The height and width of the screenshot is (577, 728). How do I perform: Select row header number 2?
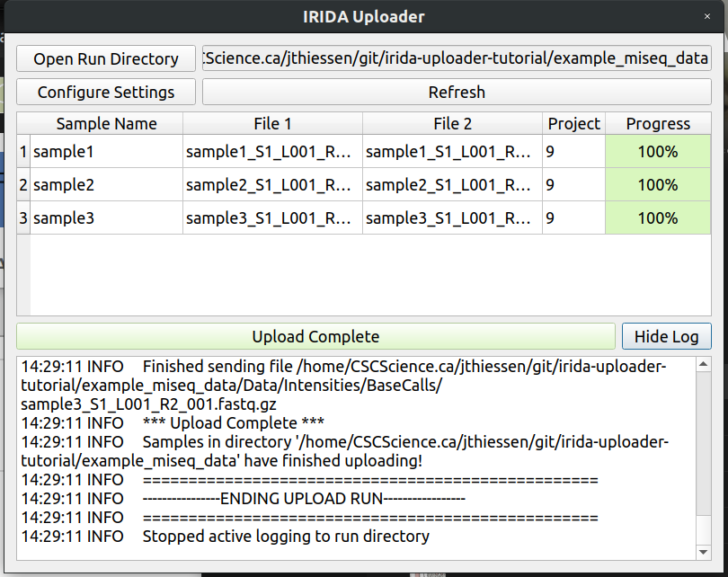(x=23, y=185)
